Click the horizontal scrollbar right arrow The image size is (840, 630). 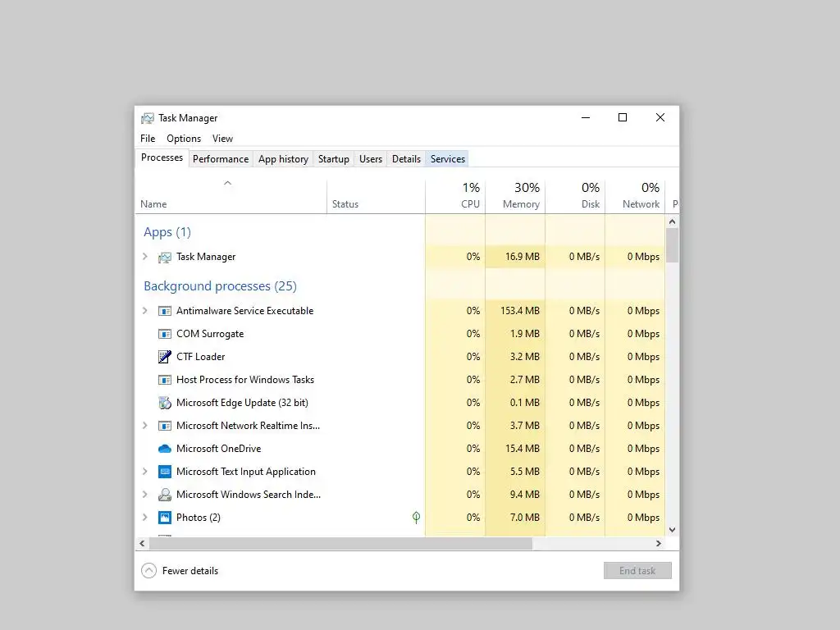(x=659, y=543)
